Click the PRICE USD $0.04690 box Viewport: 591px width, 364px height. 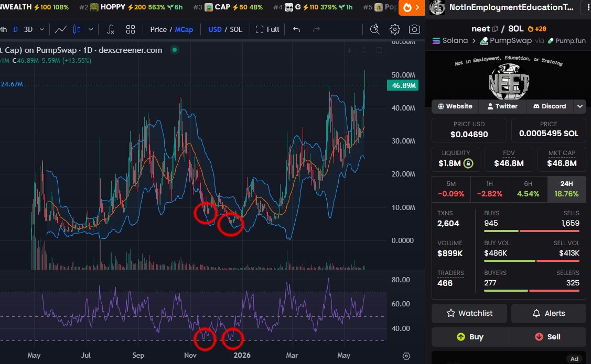click(x=469, y=130)
